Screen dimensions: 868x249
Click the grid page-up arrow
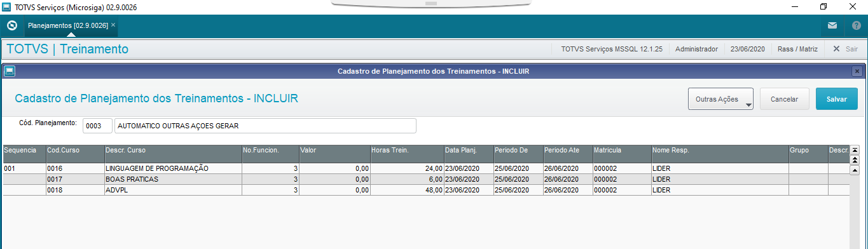pyautogui.click(x=855, y=160)
